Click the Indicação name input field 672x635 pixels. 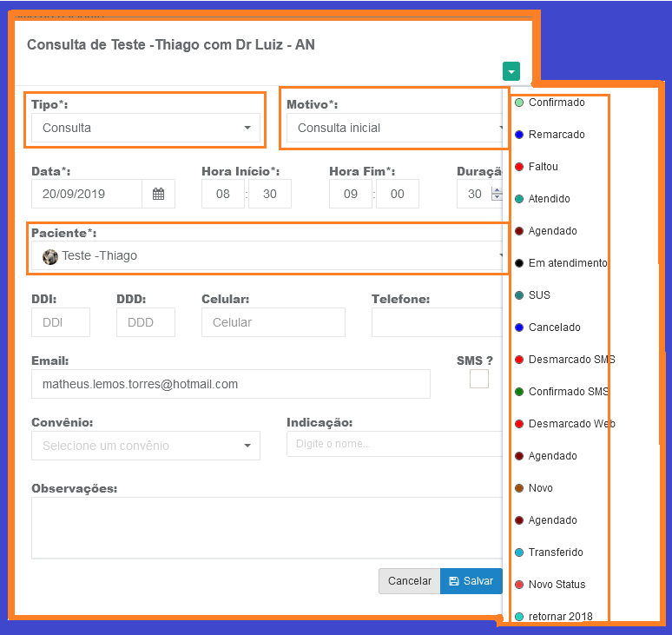pyautogui.click(x=393, y=444)
